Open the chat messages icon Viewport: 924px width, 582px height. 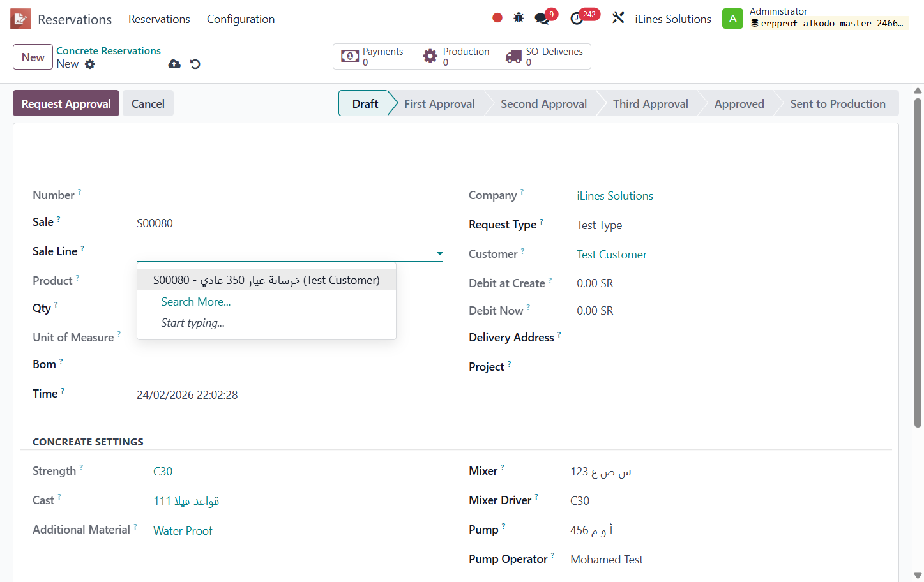542,19
